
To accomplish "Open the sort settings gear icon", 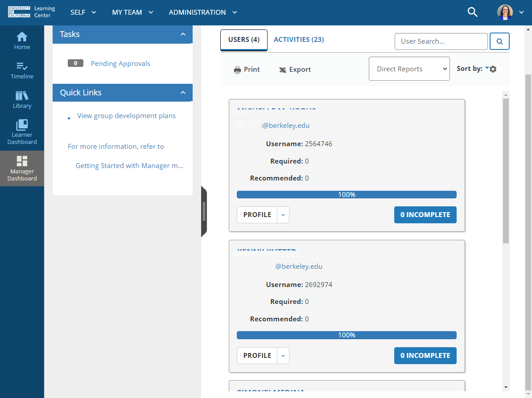I will point(493,69).
